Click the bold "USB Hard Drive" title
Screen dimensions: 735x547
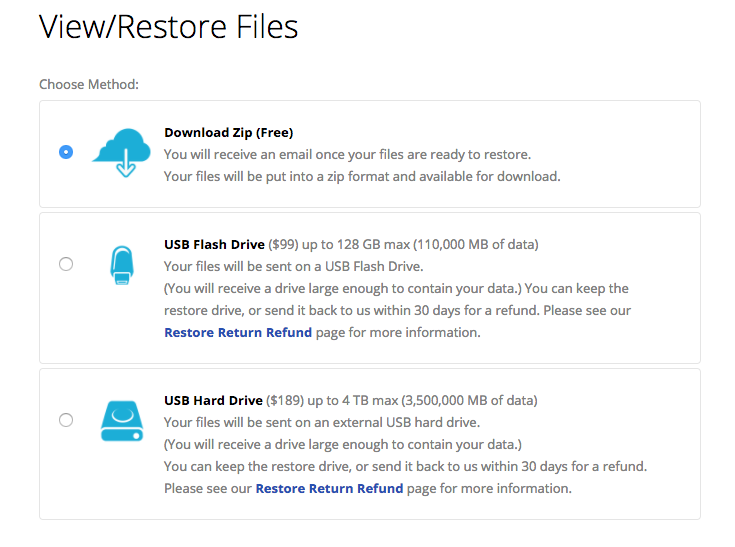coord(213,401)
